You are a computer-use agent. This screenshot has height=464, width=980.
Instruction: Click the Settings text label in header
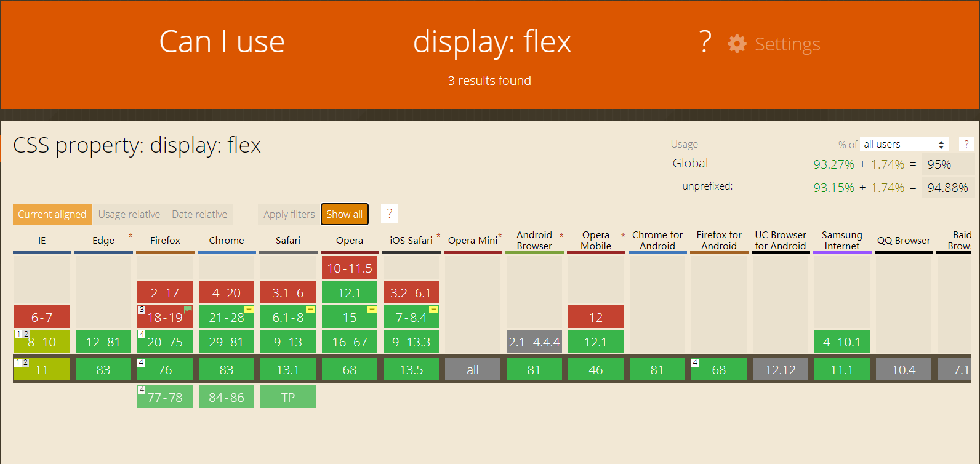(787, 44)
